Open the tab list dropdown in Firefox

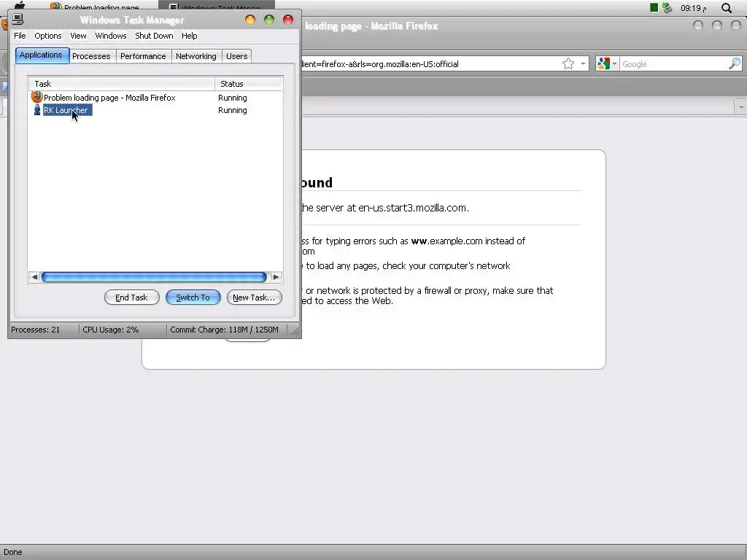pyautogui.click(x=741, y=107)
